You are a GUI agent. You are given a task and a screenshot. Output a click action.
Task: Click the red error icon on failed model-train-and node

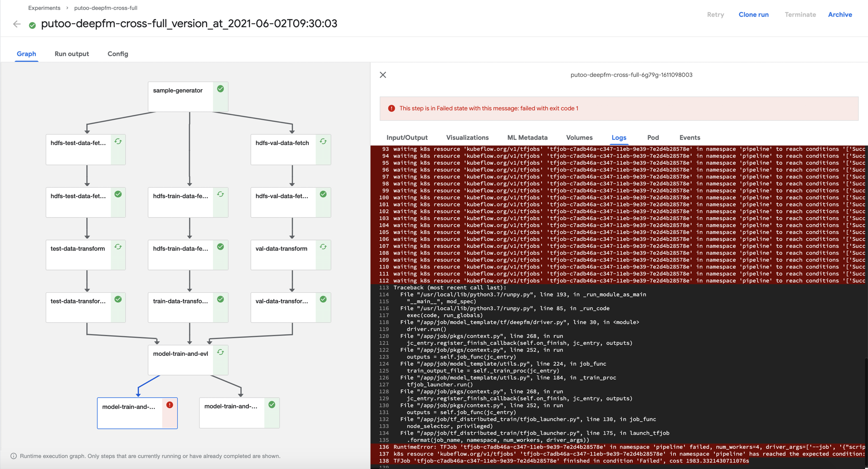pyautogui.click(x=170, y=405)
